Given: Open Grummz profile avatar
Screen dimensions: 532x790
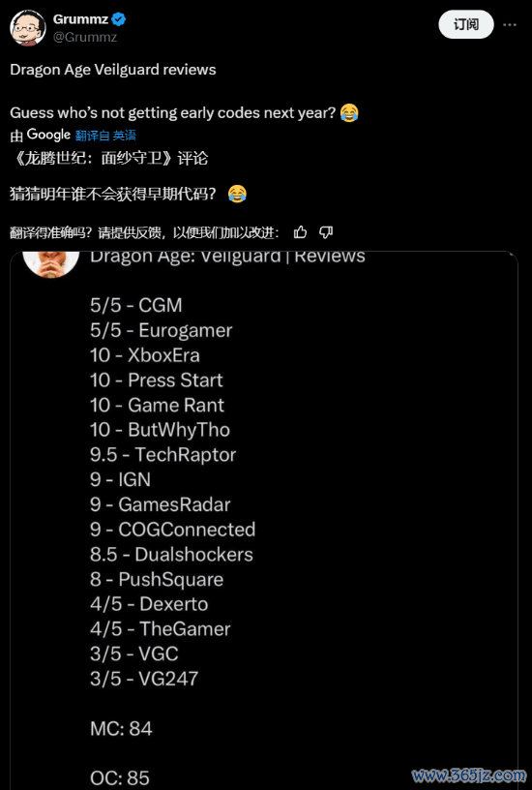Looking at the screenshot, I should [28, 28].
